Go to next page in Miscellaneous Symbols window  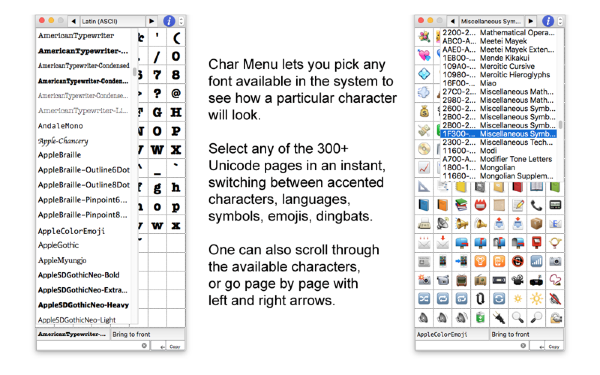(530, 21)
